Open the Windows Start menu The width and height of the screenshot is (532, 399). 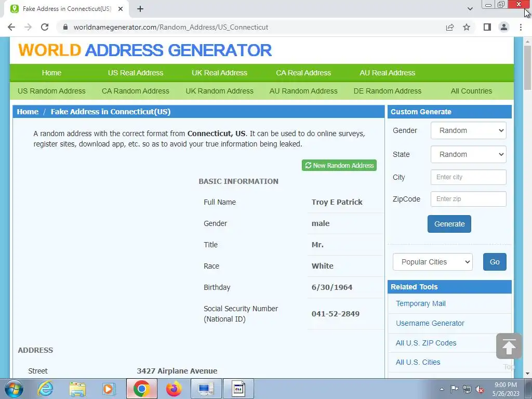click(x=14, y=389)
